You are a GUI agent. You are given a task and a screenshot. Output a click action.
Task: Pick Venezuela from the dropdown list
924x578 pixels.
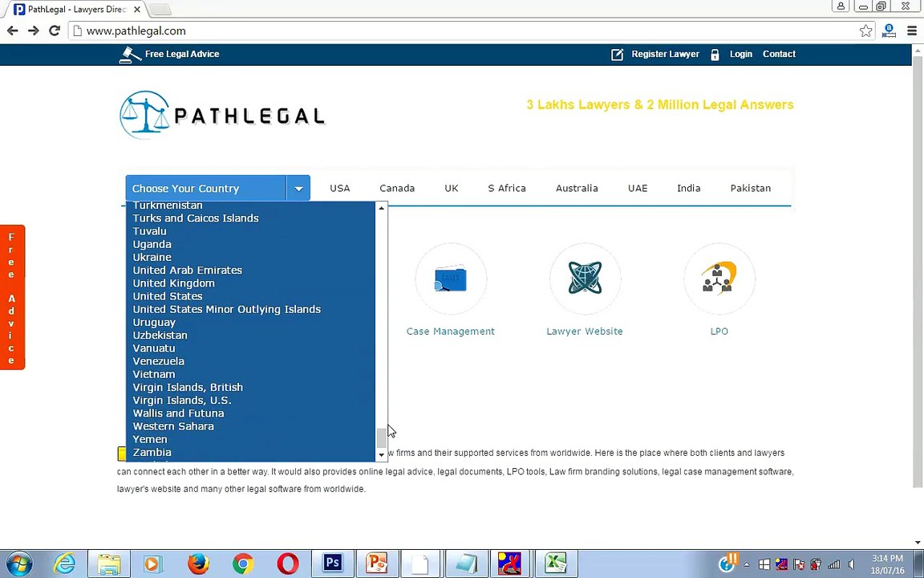click(x=159, y=361)
